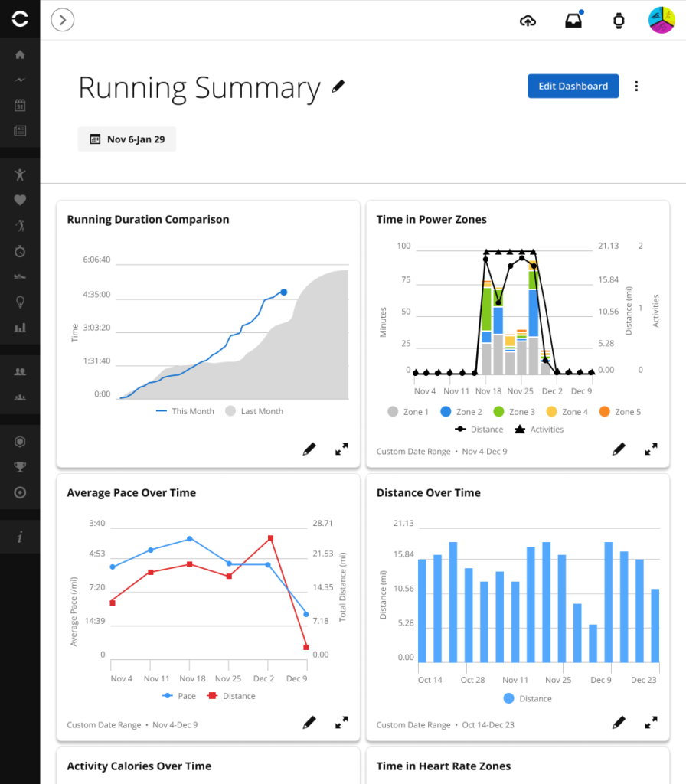Expand the Distance Over Time chart to fullscreen
Screen dimensions: 686x784
pos(652,722)
